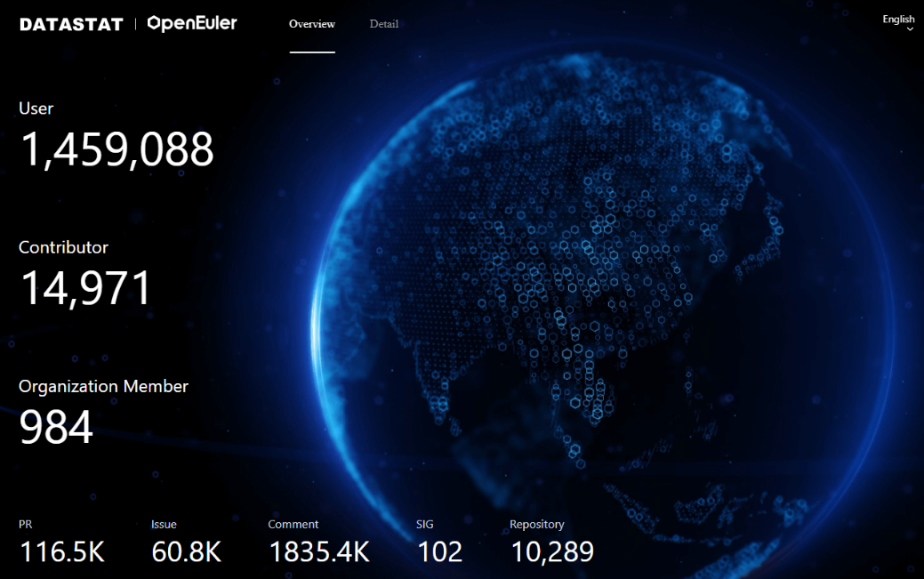
Task: Click the PR label text
Action: click(x=26, y=525)
